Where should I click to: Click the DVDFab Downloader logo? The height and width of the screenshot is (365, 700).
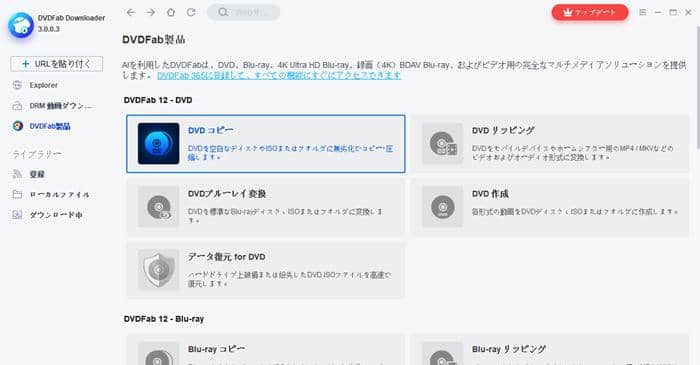[x=21, y=25]
